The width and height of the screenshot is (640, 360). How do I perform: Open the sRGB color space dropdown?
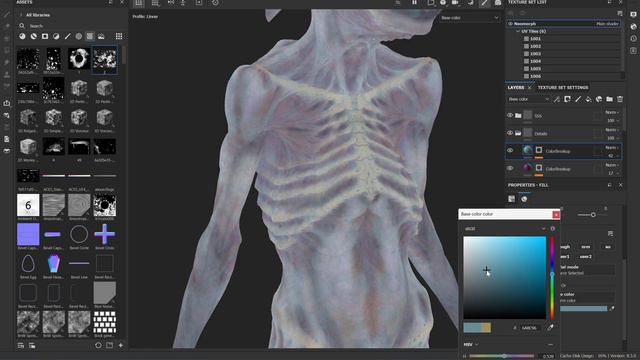[x=505, y=229]
